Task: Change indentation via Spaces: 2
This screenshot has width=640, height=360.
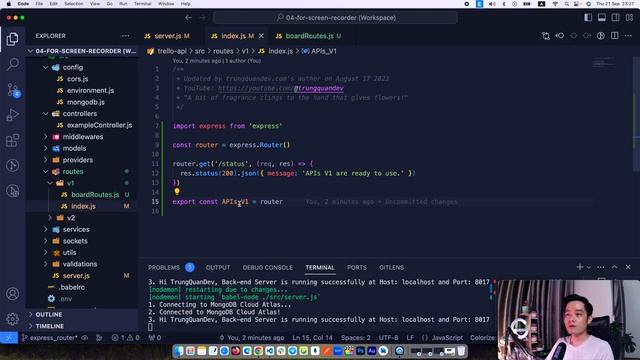Action: (x=356, y=338)
